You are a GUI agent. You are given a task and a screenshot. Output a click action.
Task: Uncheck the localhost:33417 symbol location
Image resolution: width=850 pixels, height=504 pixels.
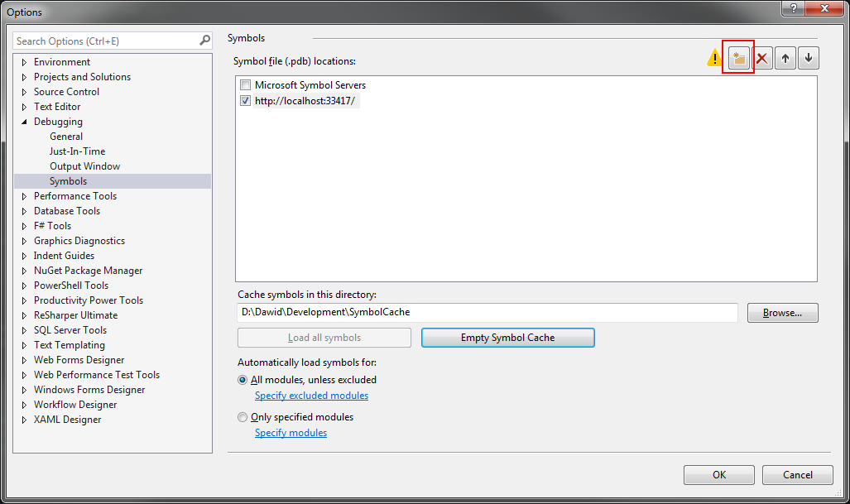click(x=246, y=101)
